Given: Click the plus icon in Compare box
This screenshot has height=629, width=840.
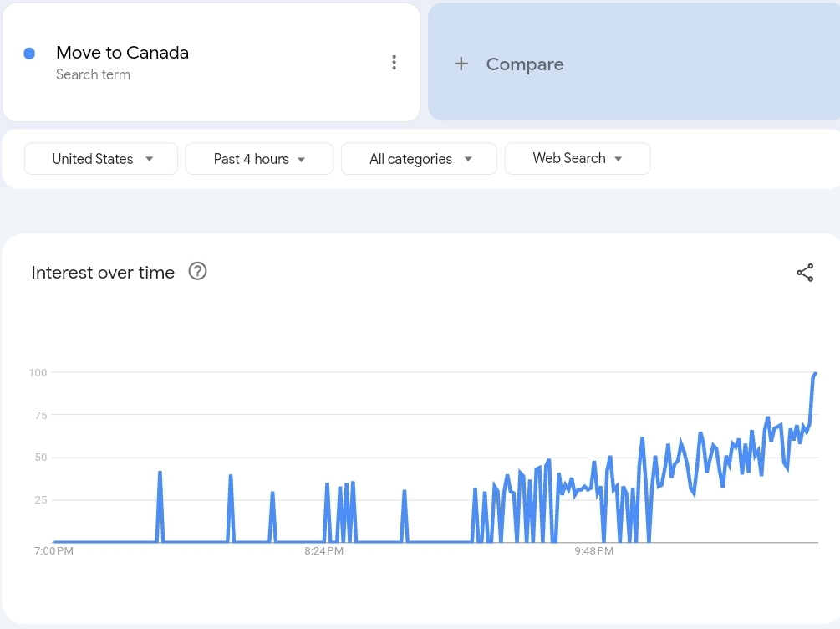Looking at the screenshot, I should click(x=461, y=64).
